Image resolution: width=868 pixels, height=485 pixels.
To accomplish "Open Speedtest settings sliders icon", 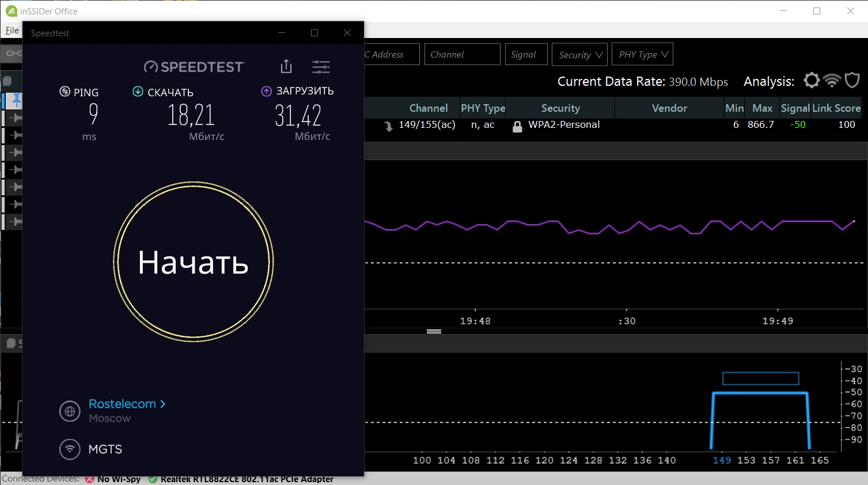I will (321, 67).
